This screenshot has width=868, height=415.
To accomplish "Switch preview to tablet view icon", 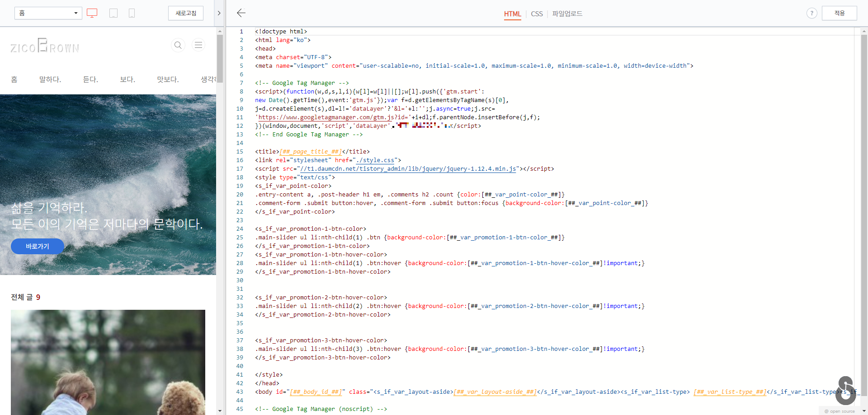I will point(113,13).
